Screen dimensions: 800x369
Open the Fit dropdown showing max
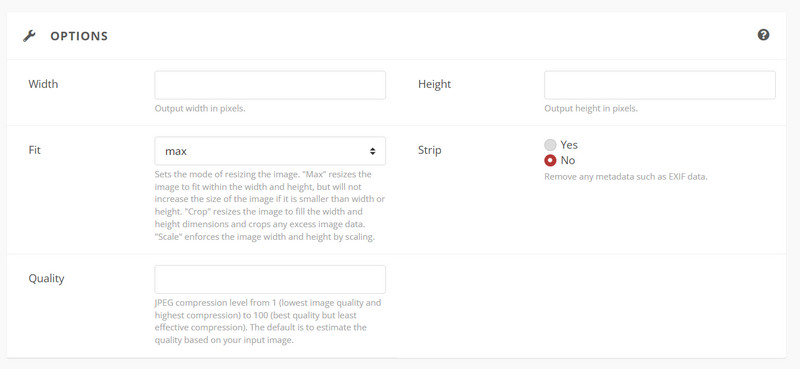(270, 151)
